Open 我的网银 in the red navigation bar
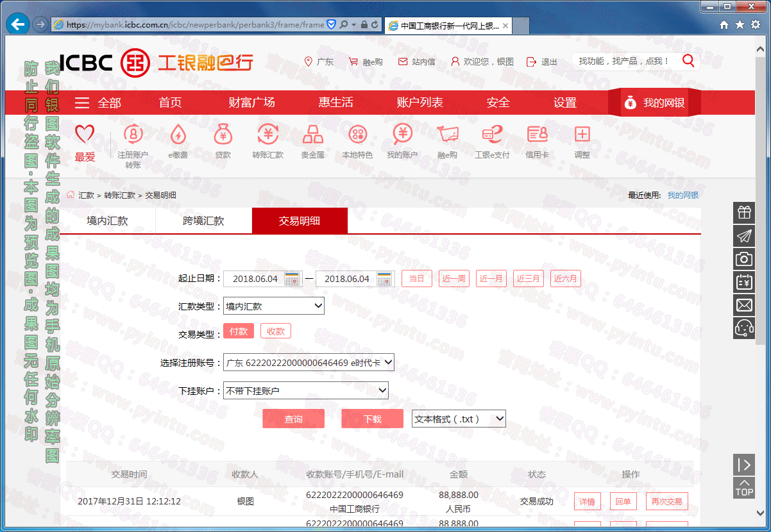The height and width of the screenshot is (532, 771). tap(654, 103)
